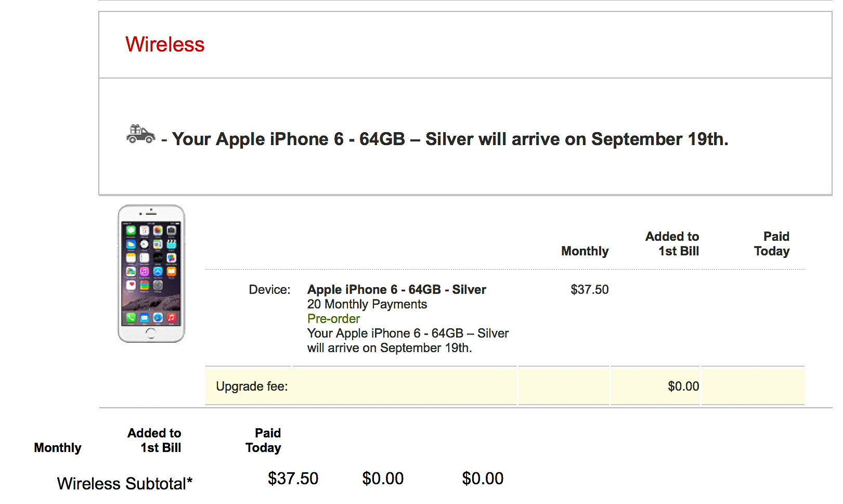Click the Added to 1st Bill header in the device table
The height and width of the screenshot is (504, 843).
pos(672,244)
